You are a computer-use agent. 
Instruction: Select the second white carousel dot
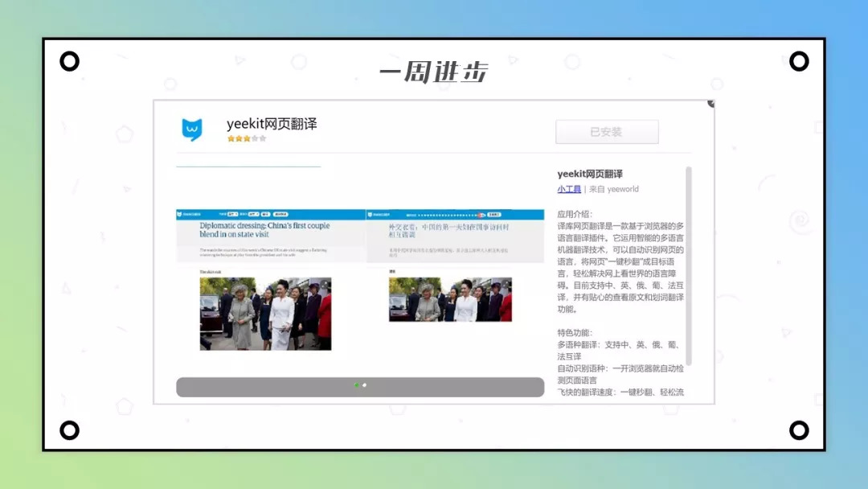tap(364, 385)
